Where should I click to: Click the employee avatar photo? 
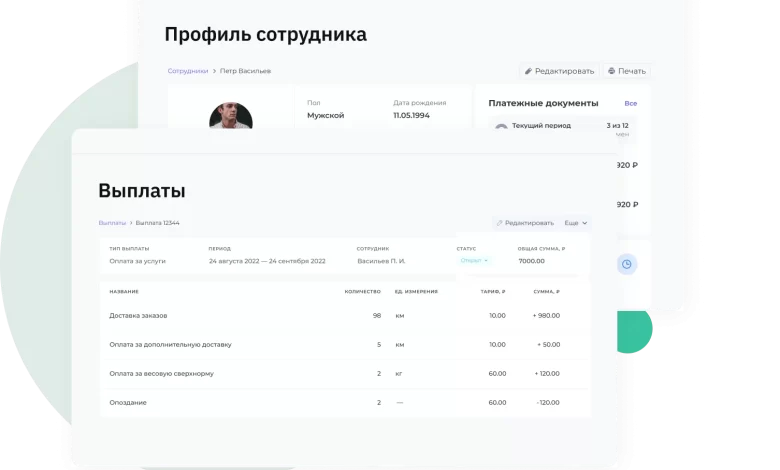click(x=231, y=116)
